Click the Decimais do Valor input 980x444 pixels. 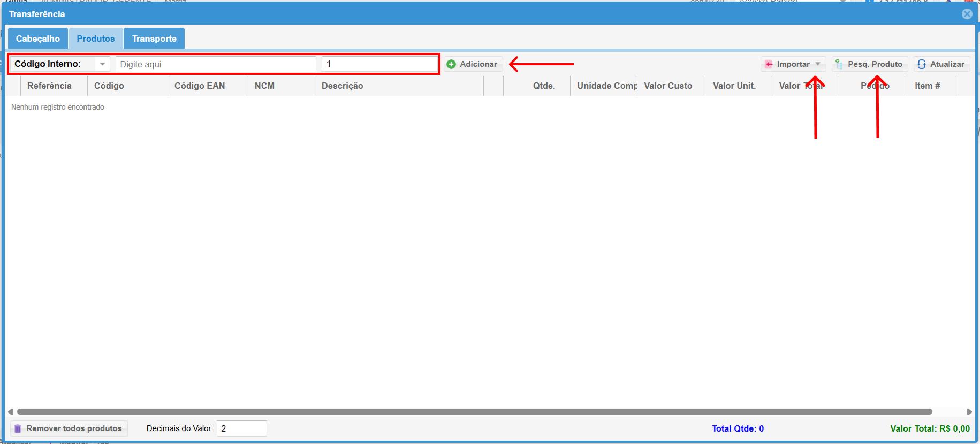click(241, 428)
